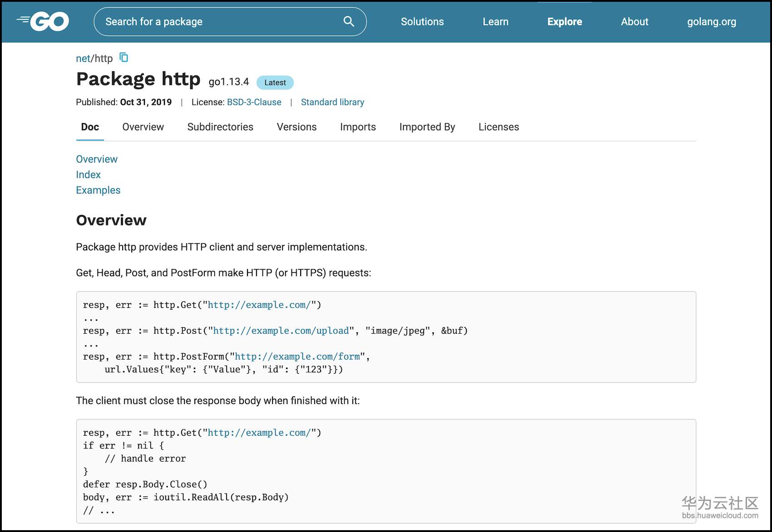Switch to the Overview tab

click(x=143, y=127)
